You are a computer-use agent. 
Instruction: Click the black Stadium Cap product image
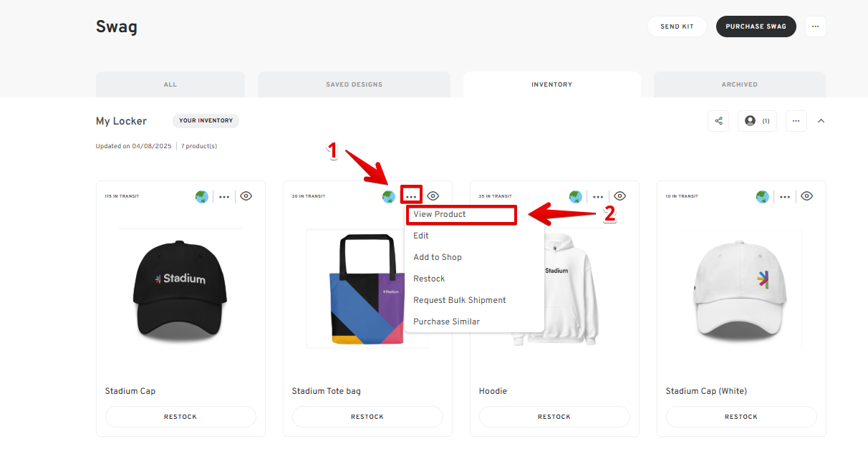point(180,289)
